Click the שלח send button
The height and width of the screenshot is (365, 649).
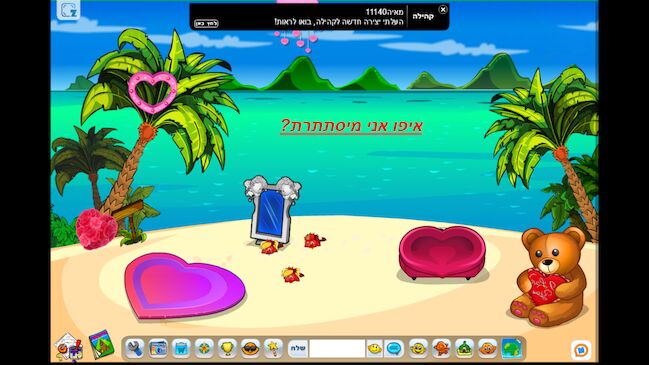(298, 348)
